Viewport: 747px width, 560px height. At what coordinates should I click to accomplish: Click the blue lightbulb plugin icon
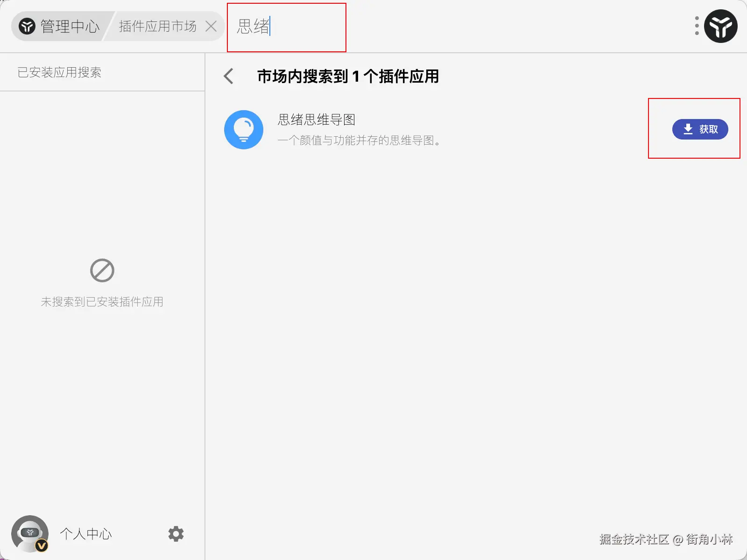[x=244, y=130]
